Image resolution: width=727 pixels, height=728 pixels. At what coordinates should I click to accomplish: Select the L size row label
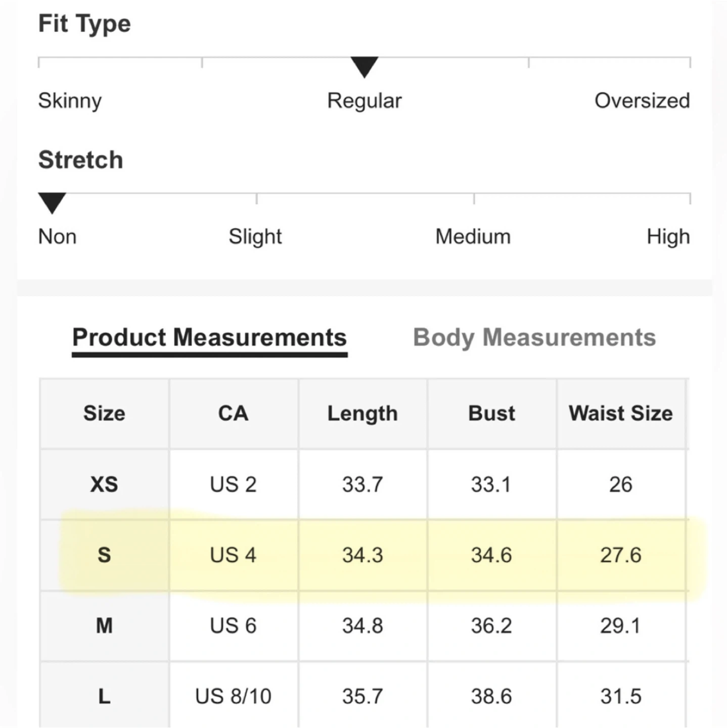coord(104,697)
